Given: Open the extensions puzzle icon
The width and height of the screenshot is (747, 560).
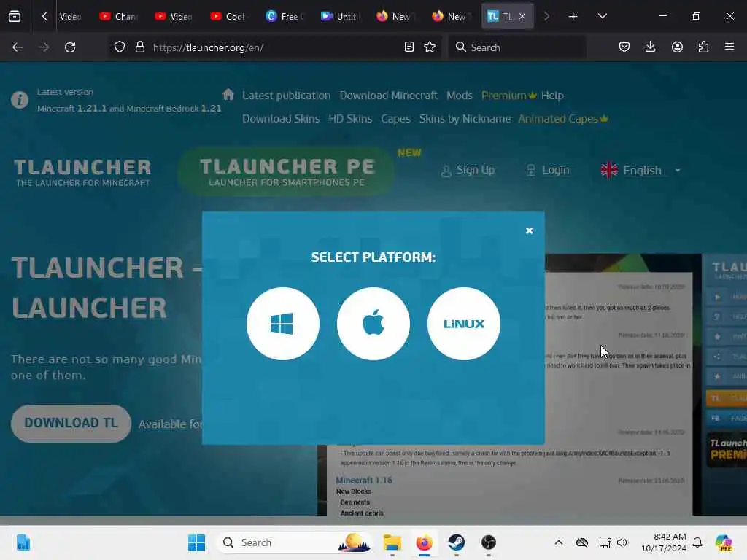Looking at the screenshot, I should click(x=703, y=47).
